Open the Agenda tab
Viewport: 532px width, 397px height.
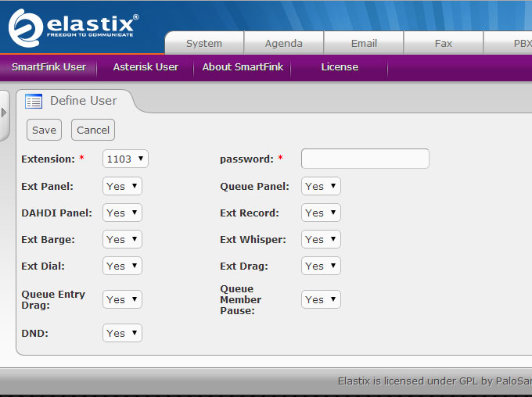click(x=284, y=44)
